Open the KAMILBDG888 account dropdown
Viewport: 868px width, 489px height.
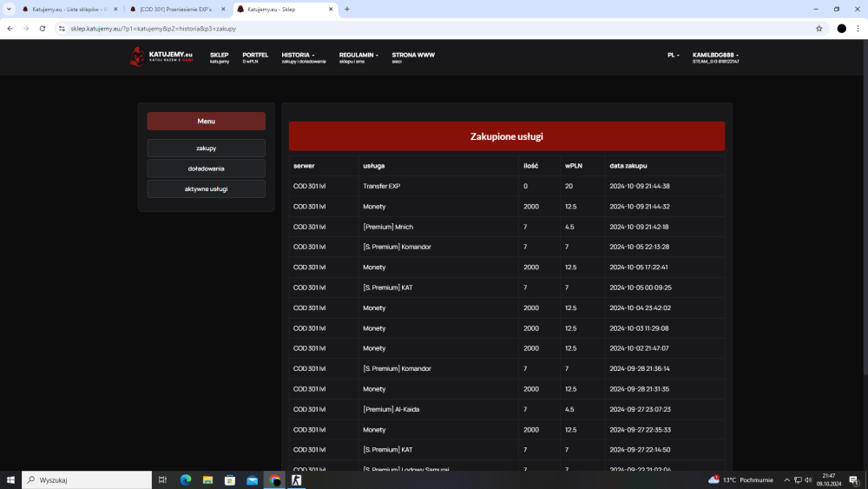[715, 57]
